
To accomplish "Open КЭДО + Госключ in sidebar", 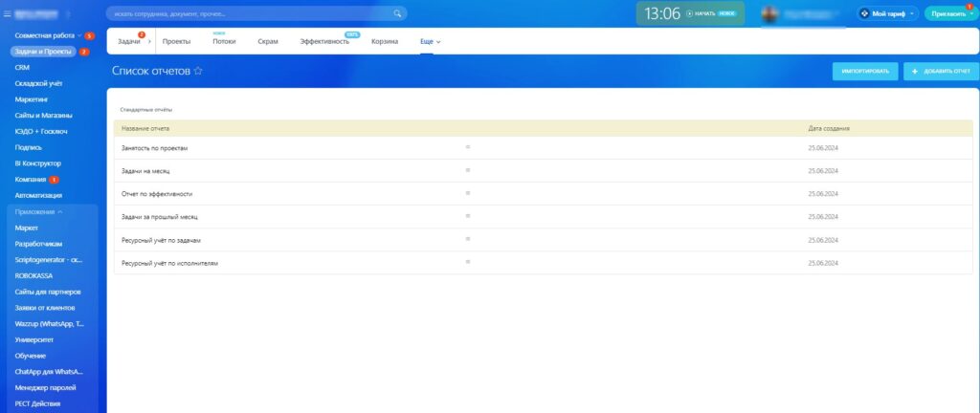I will pyautogui.click(x=40, y=132).
